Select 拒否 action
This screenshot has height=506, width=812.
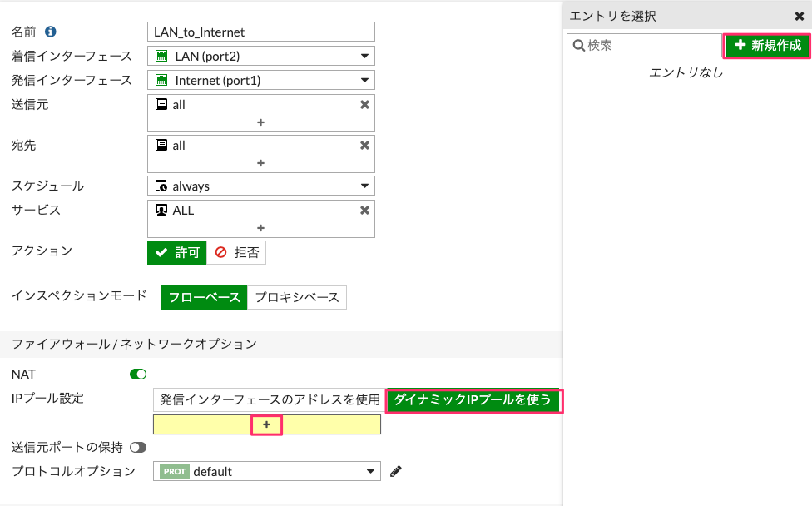click(x=236, y=253)
